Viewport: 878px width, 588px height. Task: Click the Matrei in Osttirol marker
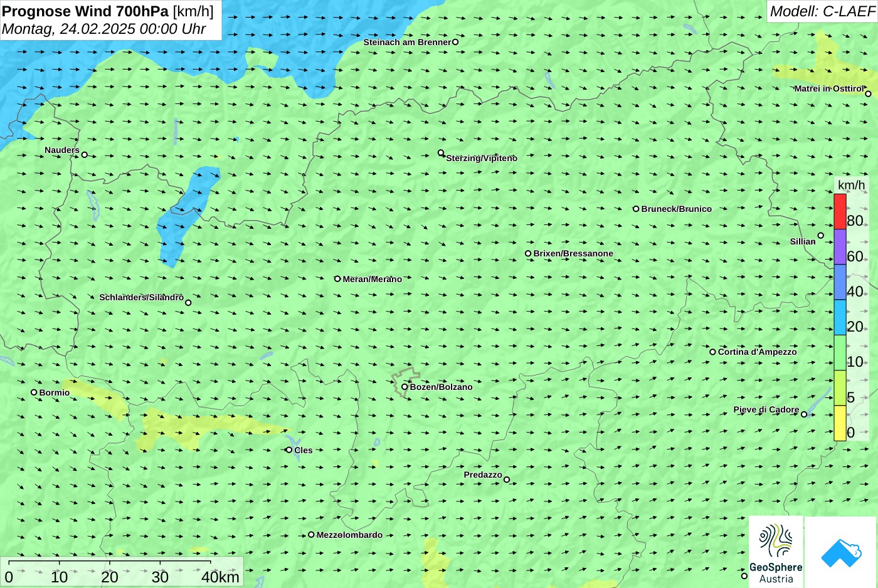tap(869, 94)
